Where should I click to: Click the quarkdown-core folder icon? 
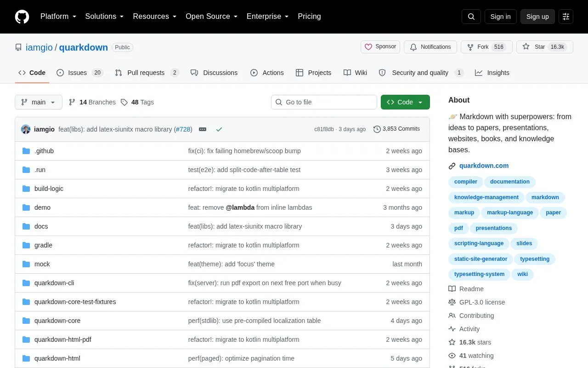[26, 321]
